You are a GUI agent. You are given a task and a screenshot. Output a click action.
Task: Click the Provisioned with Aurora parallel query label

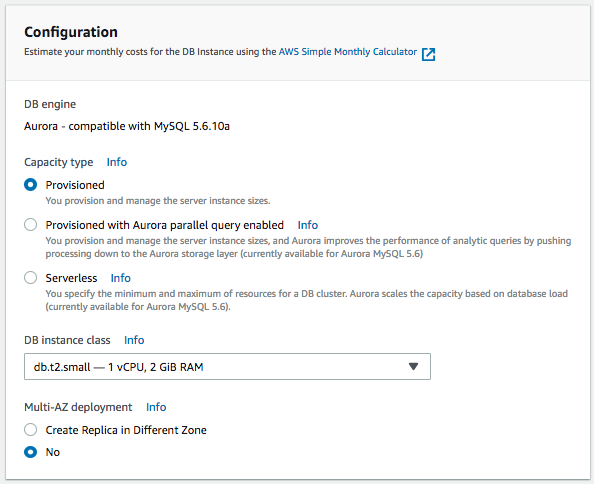click(x=165, y=225)
